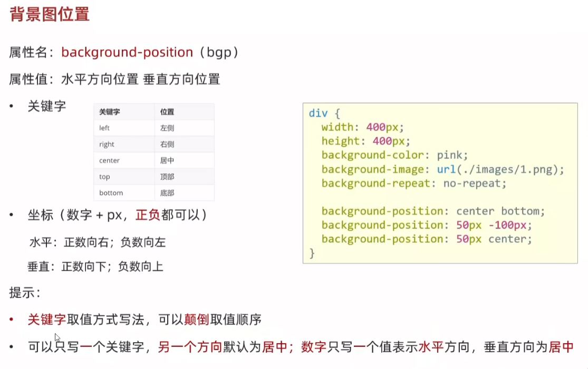Click the line 垂直：正数向下；负数向上
Screen dimensions: 588x369
coord(95,267)
